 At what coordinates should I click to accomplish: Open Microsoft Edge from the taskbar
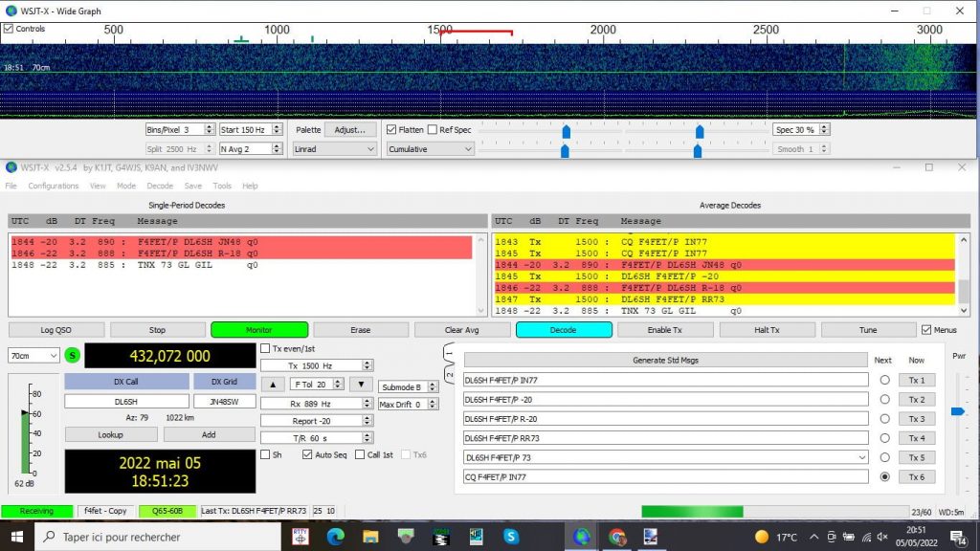click(x=336, y=537)
